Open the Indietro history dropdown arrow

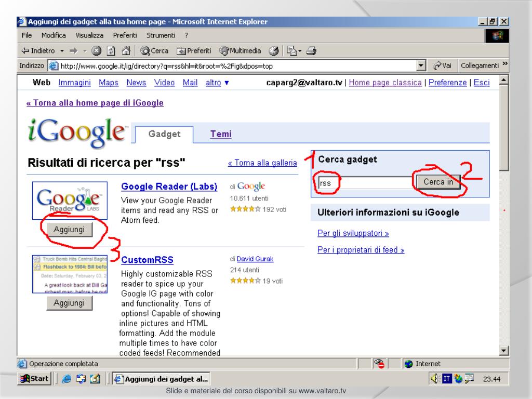[x=62, y=51]
